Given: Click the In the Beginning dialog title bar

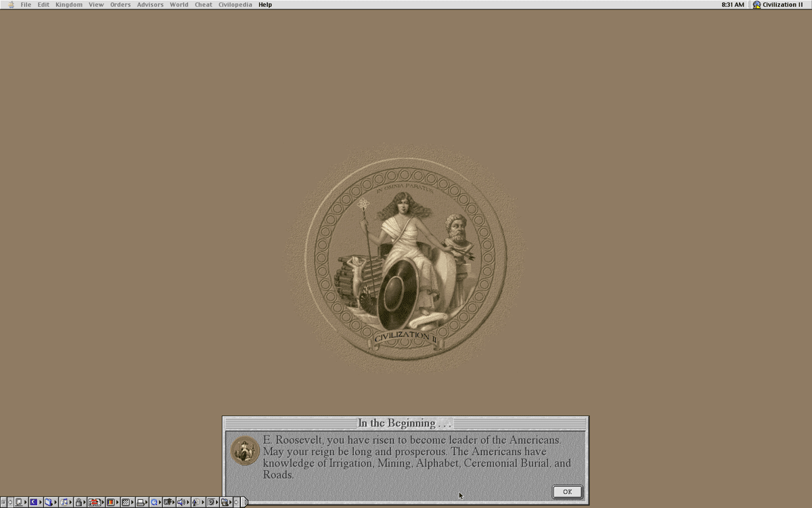Looking at the screenshot, I should coord(405,423).
